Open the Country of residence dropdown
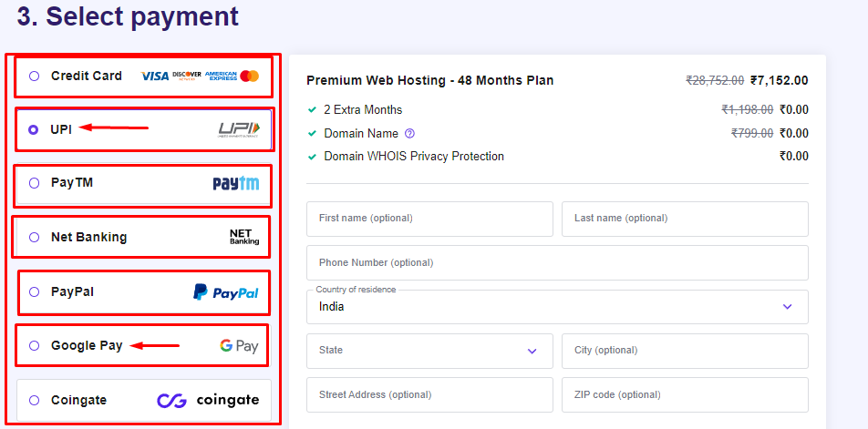This screenshot has width=868, height=429. [x=557, y=307]
